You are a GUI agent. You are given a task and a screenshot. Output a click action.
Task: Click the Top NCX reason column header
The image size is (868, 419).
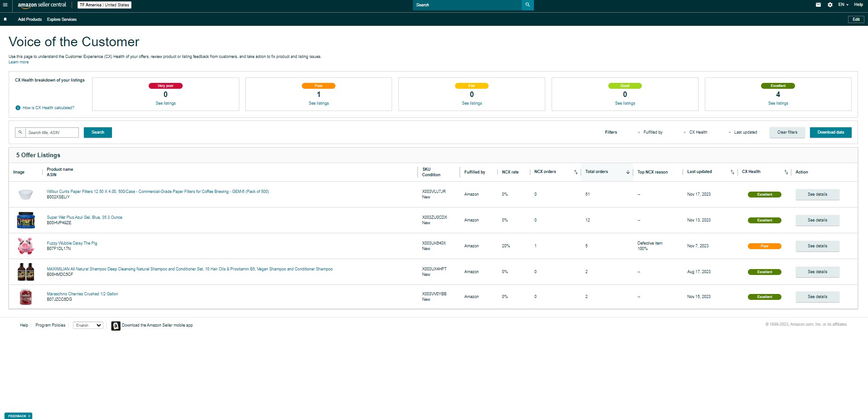[652, 172]
